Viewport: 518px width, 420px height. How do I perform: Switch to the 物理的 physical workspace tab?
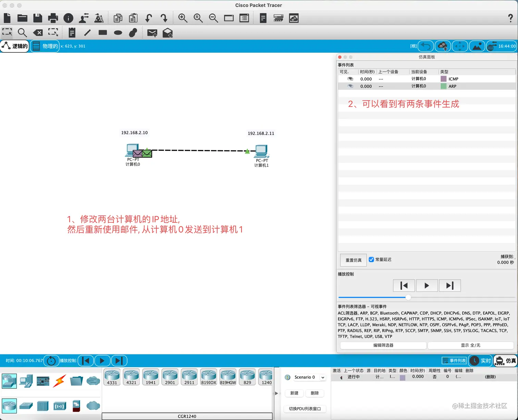[x=45, y=46]
